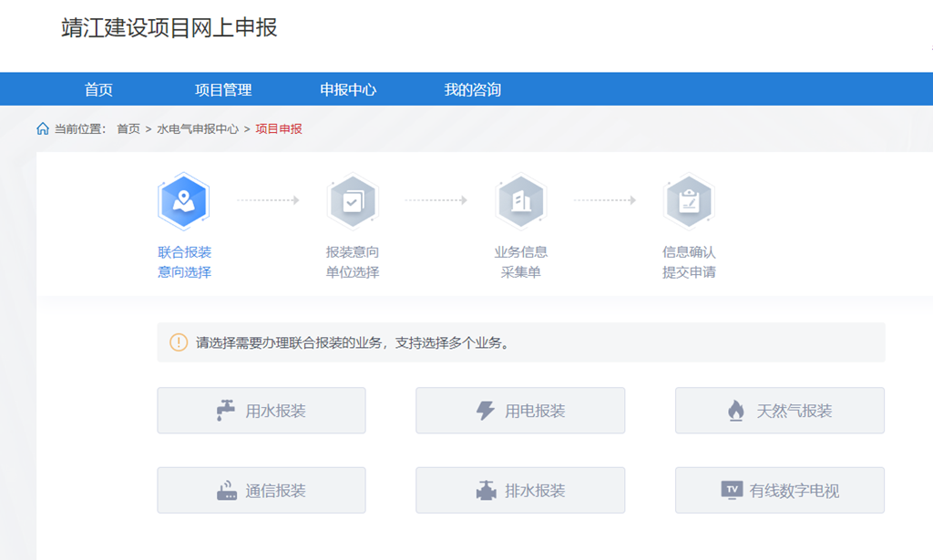Click the lightning bolt electricity icon
The image size is (933, 560).
(x=486, y=411)
